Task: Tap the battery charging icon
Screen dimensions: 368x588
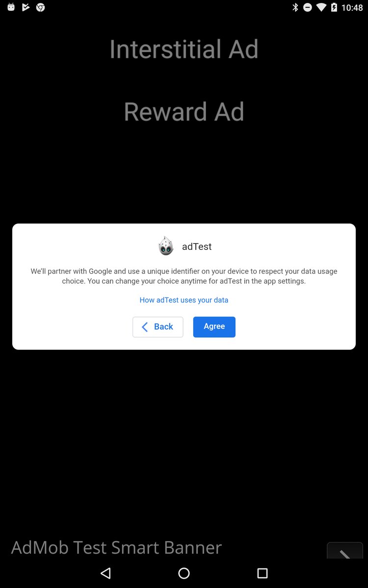Action: (x=334, y=7)
